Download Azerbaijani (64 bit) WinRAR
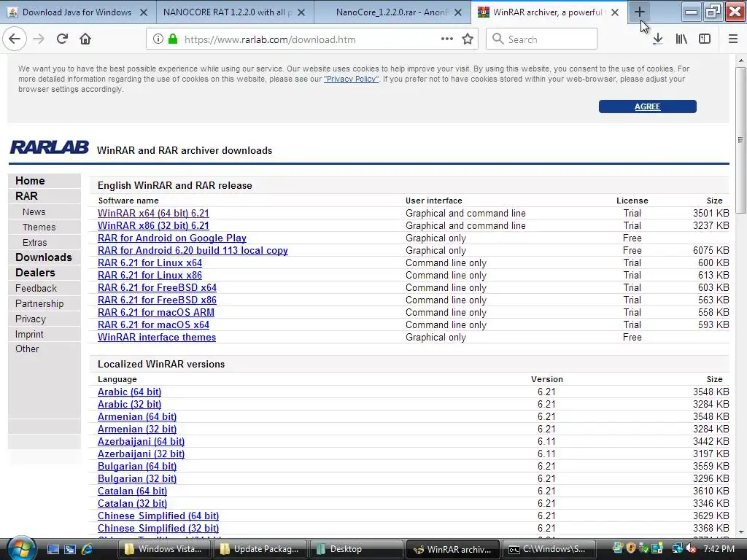 [x=141, y=441]
